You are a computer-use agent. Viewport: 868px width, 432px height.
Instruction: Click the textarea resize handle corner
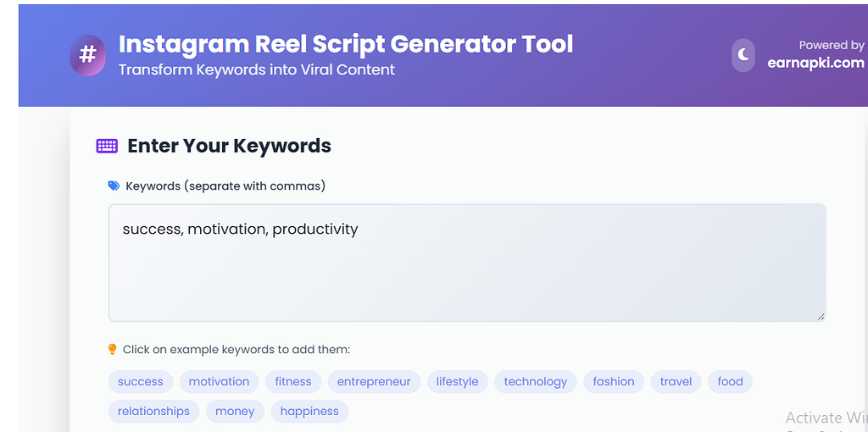pyautogui.click(x=820, y=316)
